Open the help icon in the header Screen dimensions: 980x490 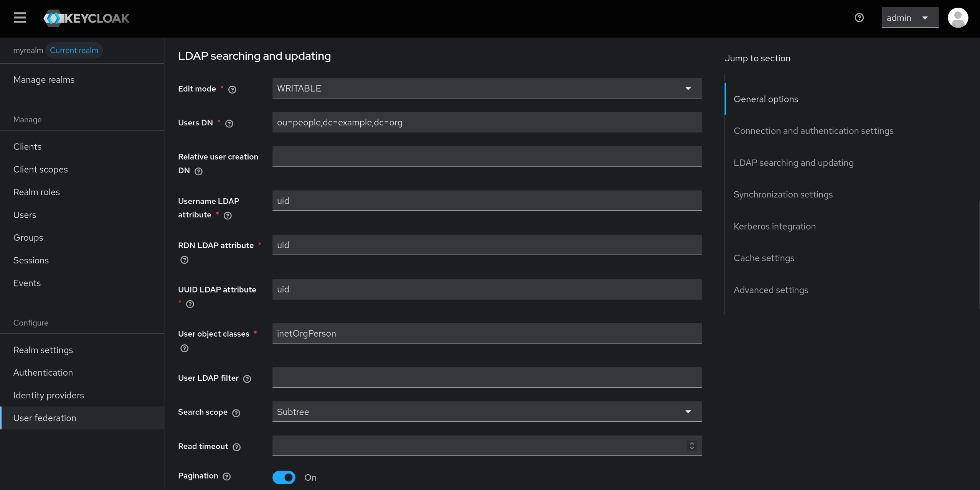859,18
